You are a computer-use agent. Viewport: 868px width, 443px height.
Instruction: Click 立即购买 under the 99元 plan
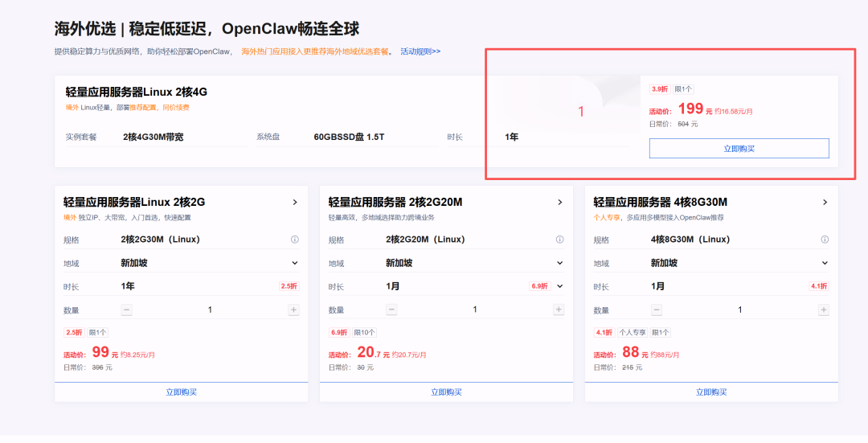coord(181,392)
